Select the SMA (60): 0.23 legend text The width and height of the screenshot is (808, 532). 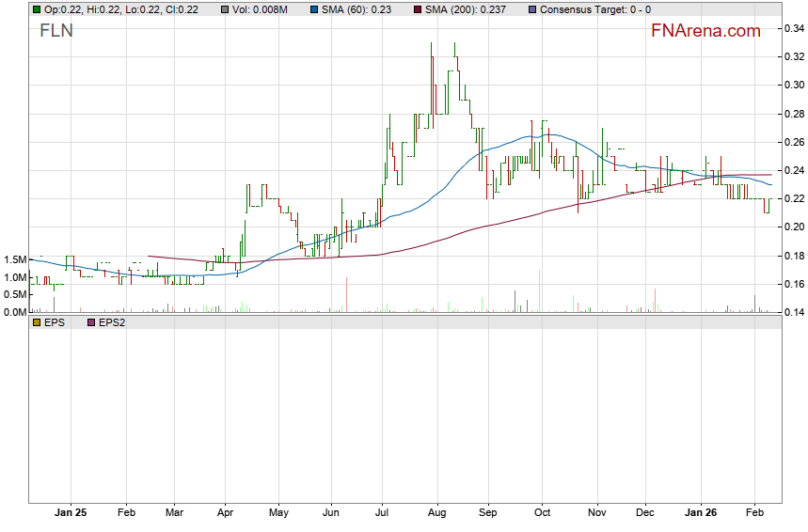pos(359,9)
